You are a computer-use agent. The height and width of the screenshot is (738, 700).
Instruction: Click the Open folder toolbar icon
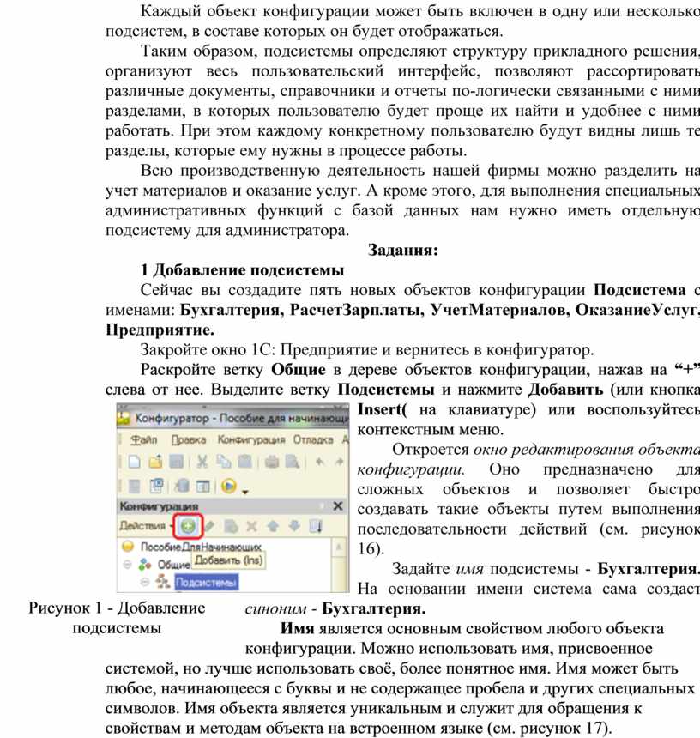[x=155, y=462]
